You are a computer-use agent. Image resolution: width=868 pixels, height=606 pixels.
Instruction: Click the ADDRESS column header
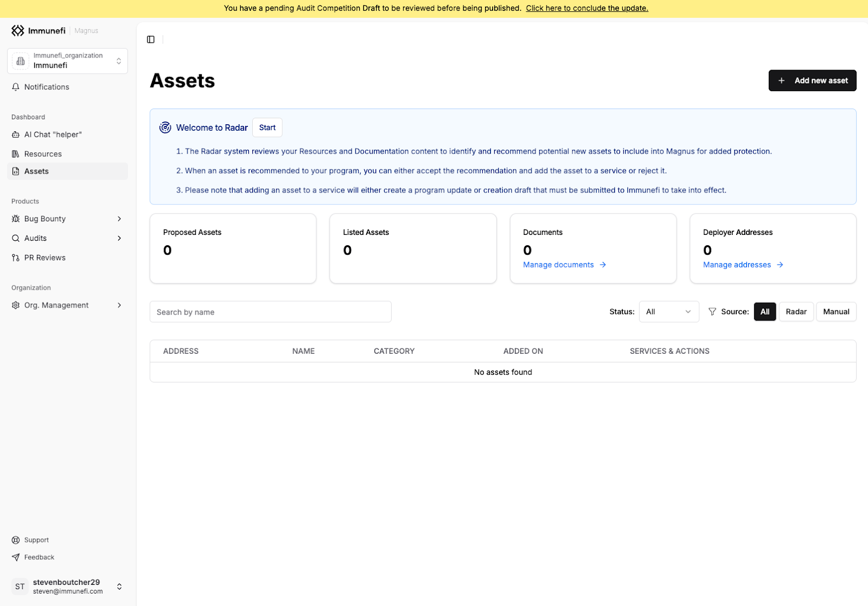[x=181, y=351]
